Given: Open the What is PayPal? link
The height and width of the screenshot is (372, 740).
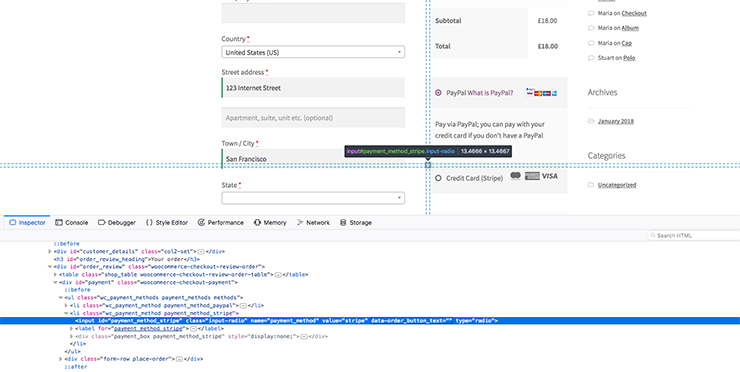Looking at the screenshot, I should point(490,93).
